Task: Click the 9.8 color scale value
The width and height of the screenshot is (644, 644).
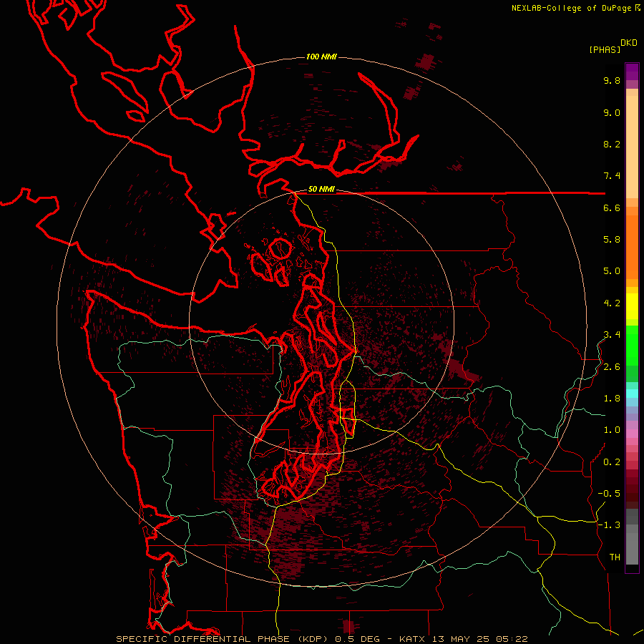Action: point(612,80)
